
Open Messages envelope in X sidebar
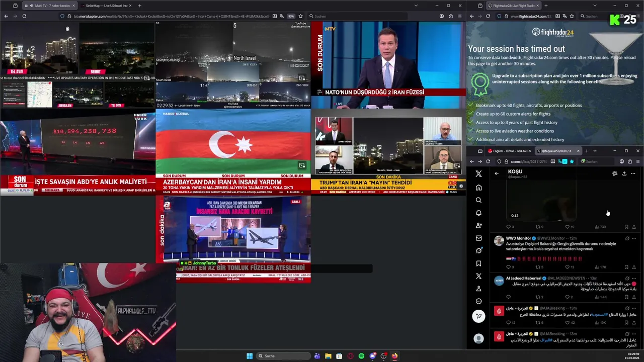click(x=478, y=238)
